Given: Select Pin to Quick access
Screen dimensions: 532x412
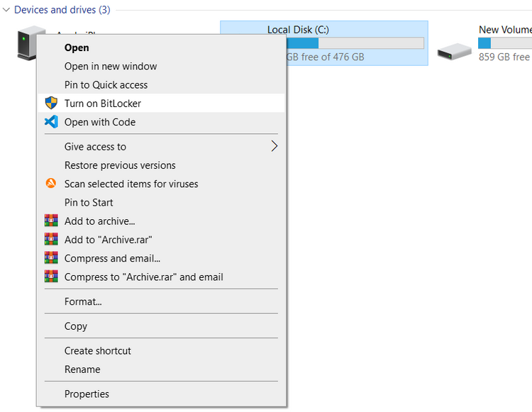Looking at the screenshot, I should point(106,84).
